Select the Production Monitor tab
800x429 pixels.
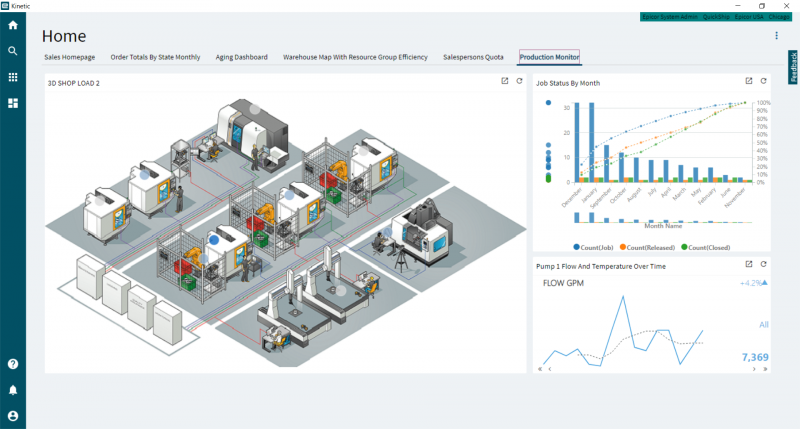(x=549, y=57)
